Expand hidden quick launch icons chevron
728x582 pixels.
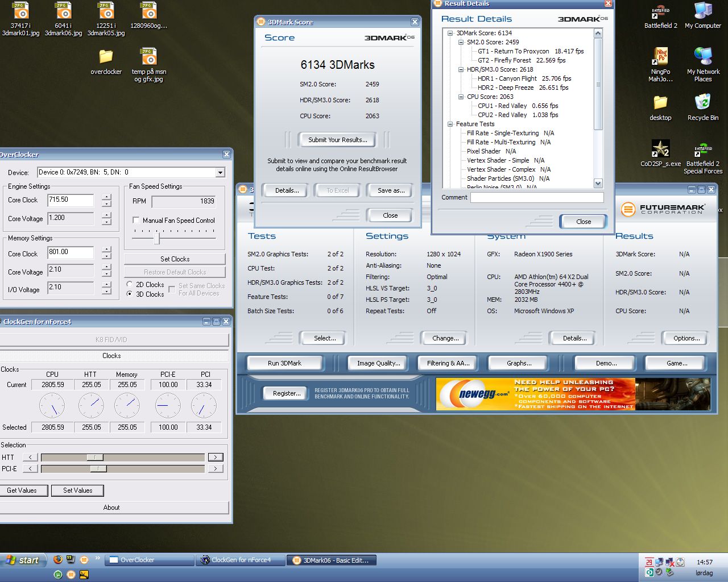pos(97,559)
